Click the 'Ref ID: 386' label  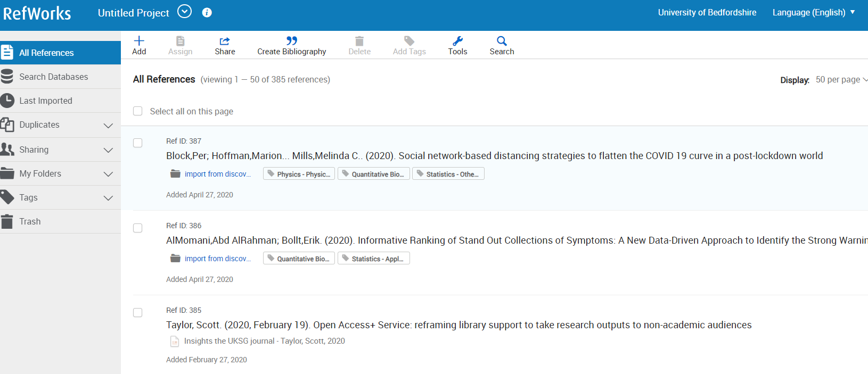click(184, 226)
